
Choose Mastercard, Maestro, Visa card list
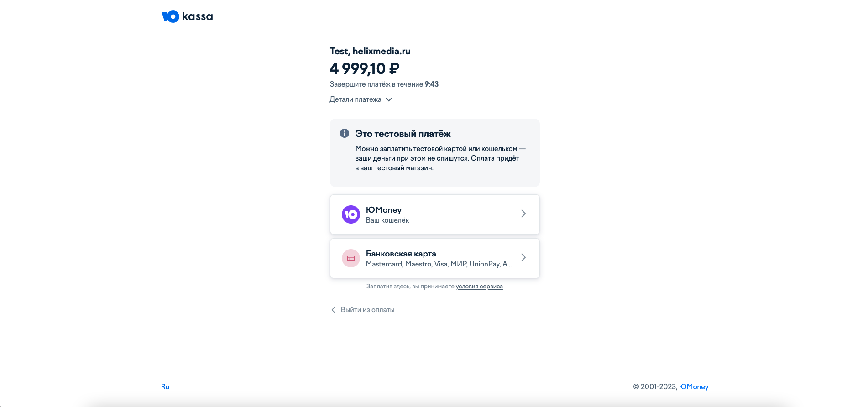click(439, 264)
